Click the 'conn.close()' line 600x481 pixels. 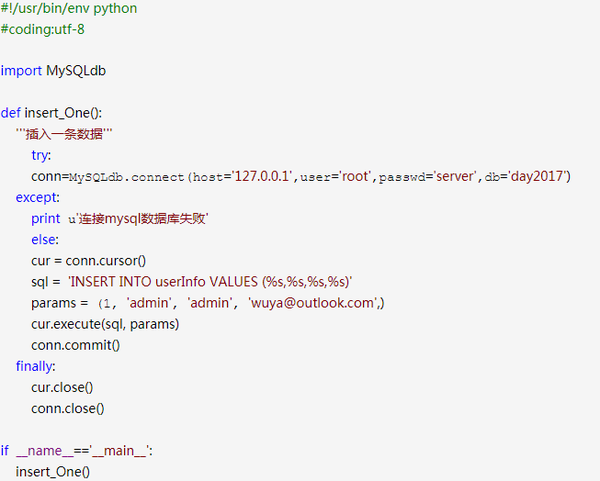tap(68, 409)
